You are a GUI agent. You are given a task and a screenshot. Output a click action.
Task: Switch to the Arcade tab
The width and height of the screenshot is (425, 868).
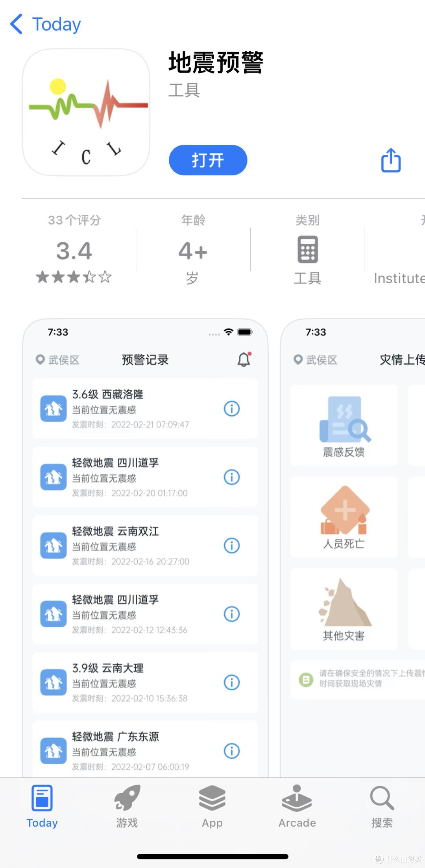pos(297,807)
